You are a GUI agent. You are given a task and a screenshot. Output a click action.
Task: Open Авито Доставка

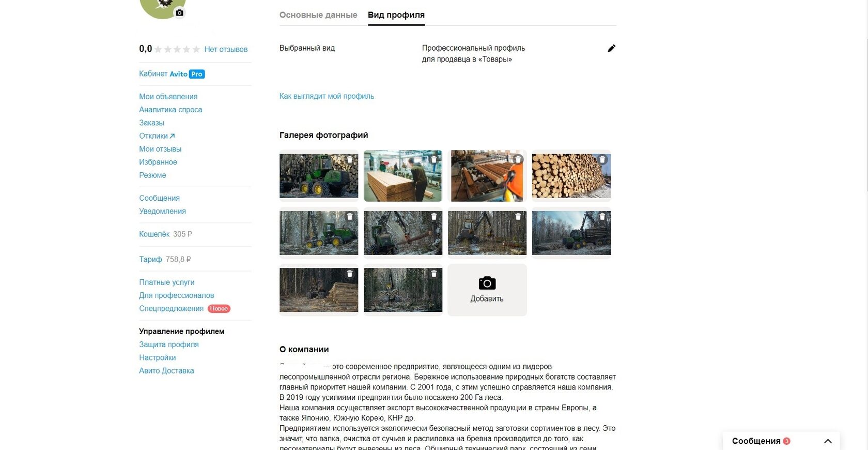click(166, 371)
